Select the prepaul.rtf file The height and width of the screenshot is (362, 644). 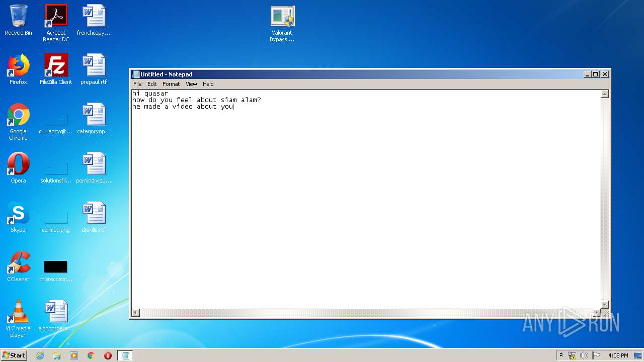coord(94,69)
